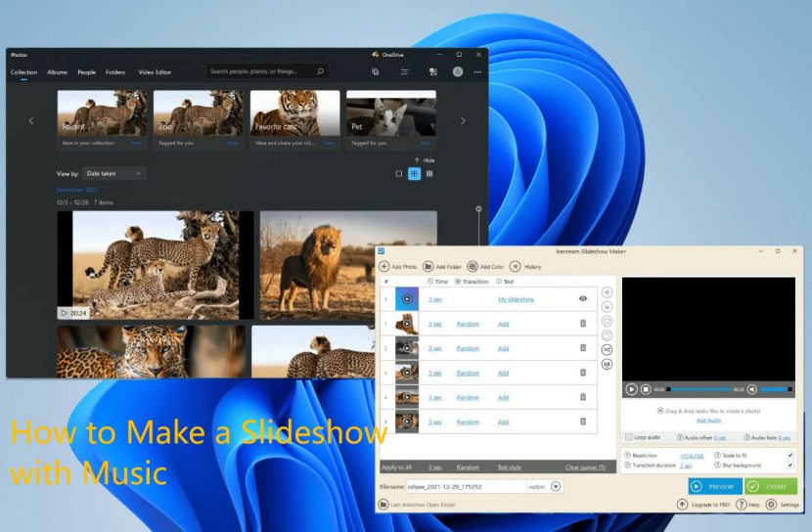Delete the last slide via trash icon
Screen dimensions: 812x532
tap(583, 421)
